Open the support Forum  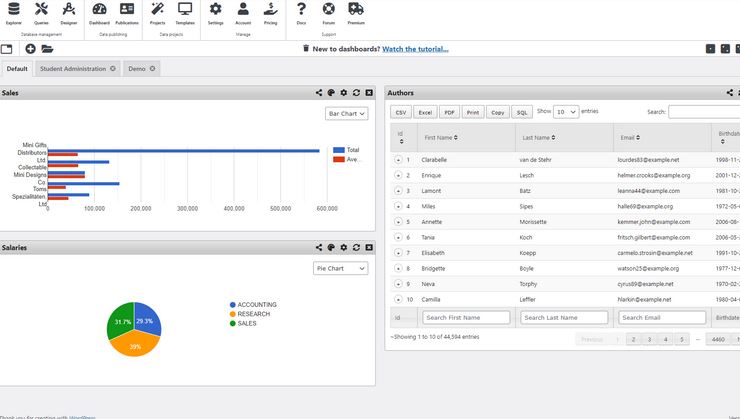point(328,13)
